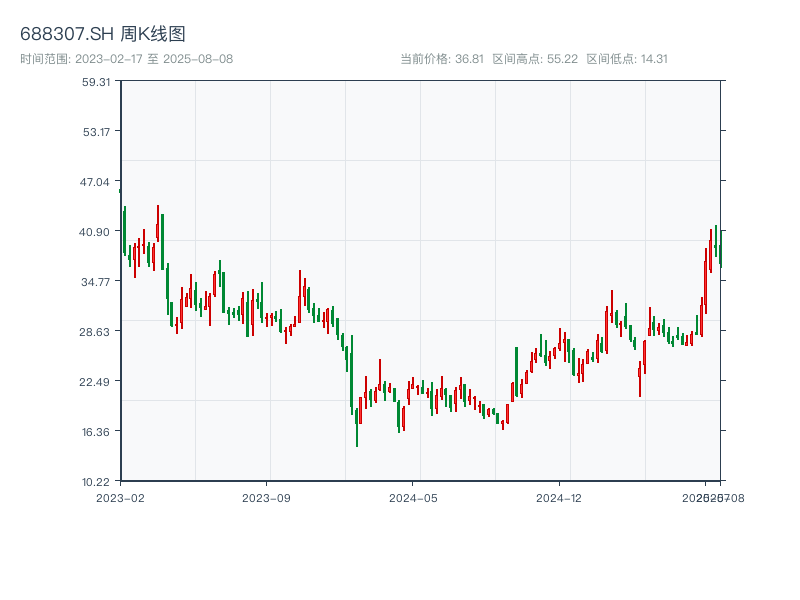Click the y-axis value 10.22
800x600 pixels.
[x=95, y=482]
